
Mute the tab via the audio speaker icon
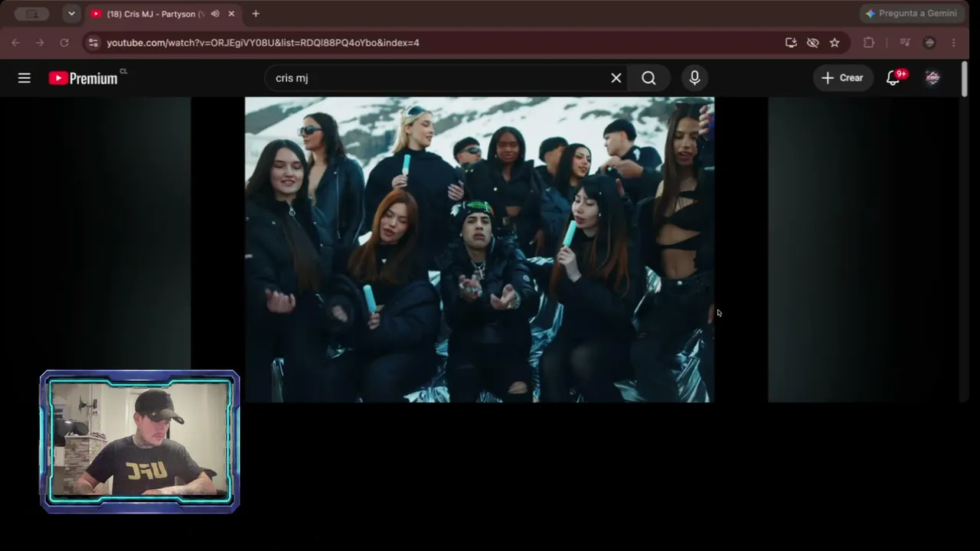(215, 14)
